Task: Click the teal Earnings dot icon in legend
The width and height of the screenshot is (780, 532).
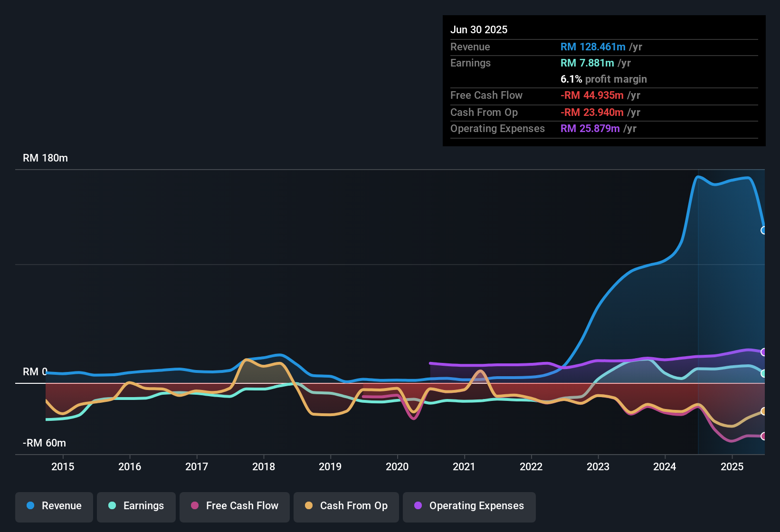Action: [x=112, y=506]
